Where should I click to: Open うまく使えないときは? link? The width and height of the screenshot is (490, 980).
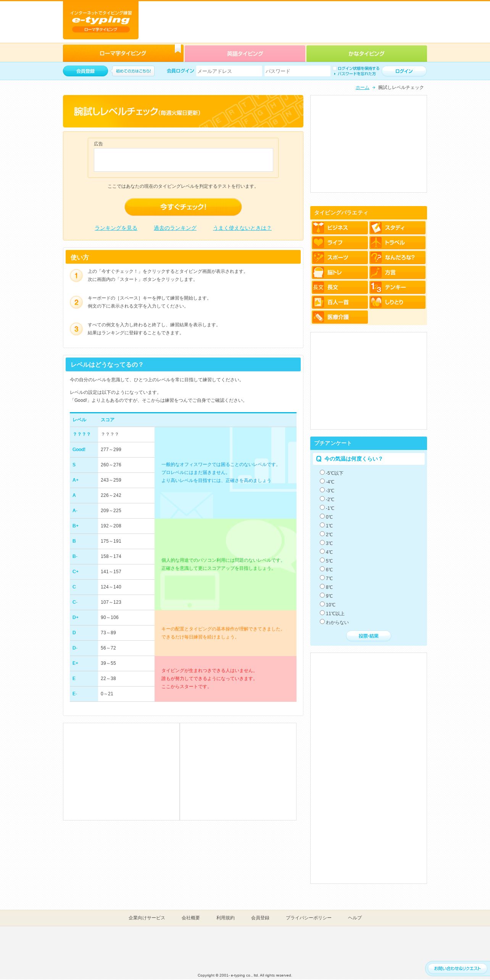242,228
